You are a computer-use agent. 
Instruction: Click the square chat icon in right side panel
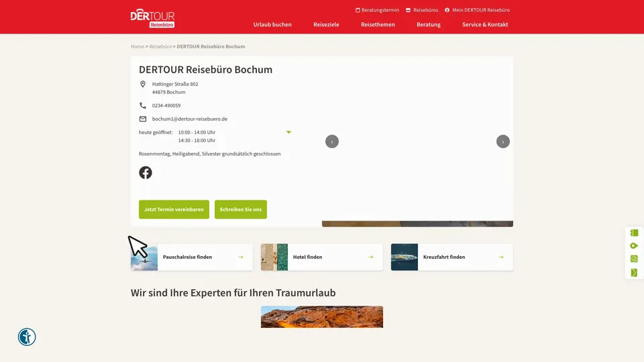(634, 259)
